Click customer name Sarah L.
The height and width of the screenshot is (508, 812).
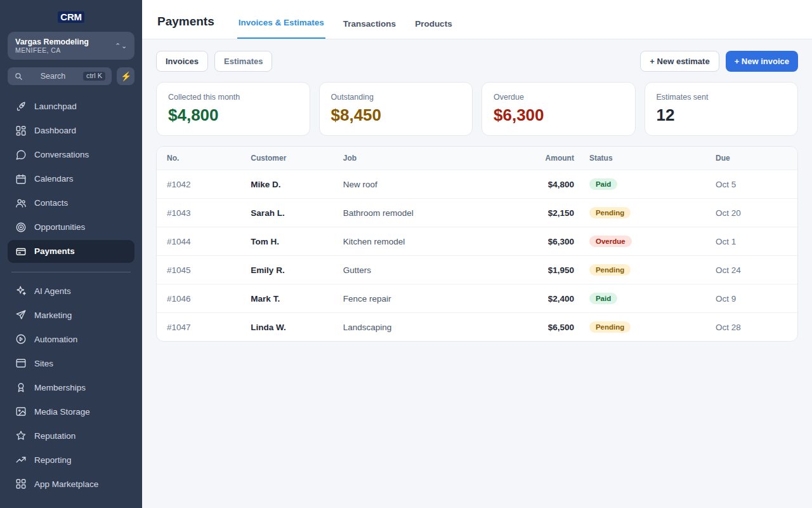pyautogui.click(x=268, y=213)
